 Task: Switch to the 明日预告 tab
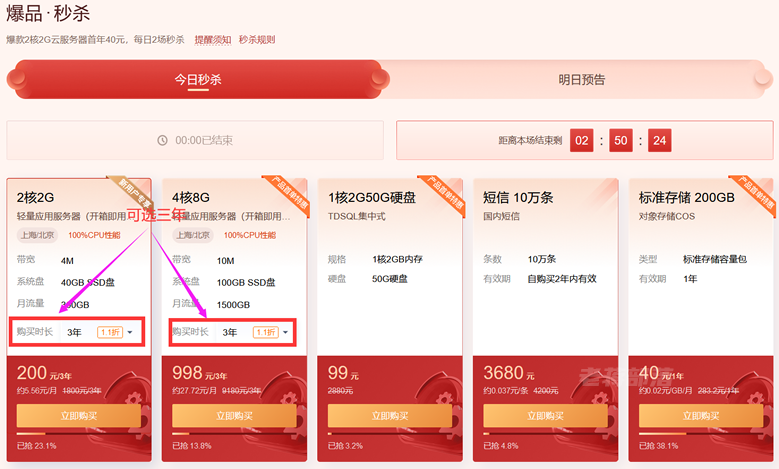pos(581,79)
